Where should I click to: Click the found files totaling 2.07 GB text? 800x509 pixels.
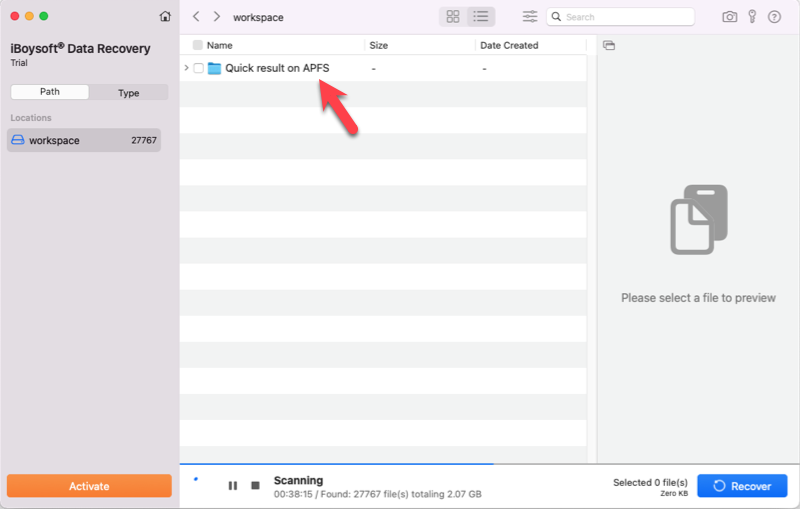(x=378, y=494)
